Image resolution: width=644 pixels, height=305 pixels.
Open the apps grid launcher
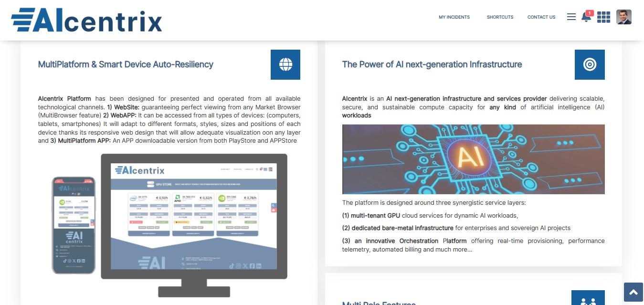pos(603,17)
